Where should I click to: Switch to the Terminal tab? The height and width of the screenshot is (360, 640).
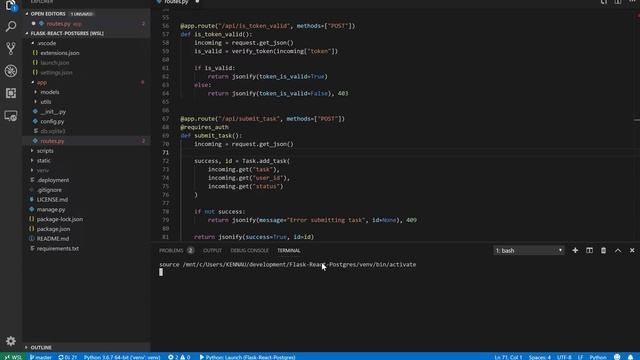tap(289, 250)
